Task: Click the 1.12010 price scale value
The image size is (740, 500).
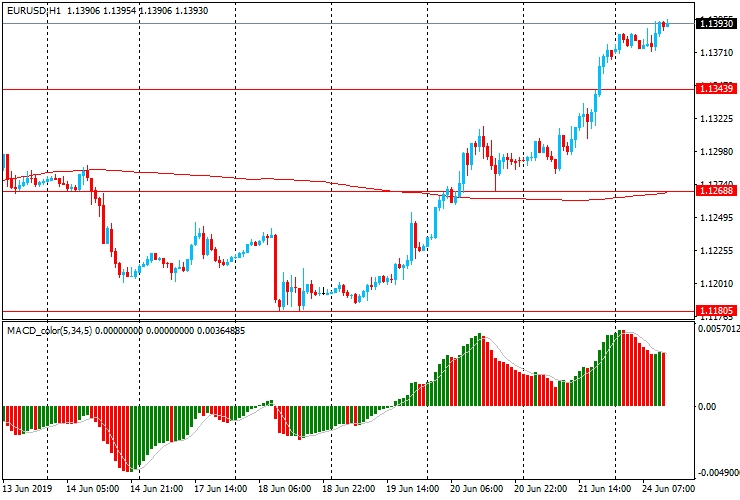Action: click(x=716, y=283)
